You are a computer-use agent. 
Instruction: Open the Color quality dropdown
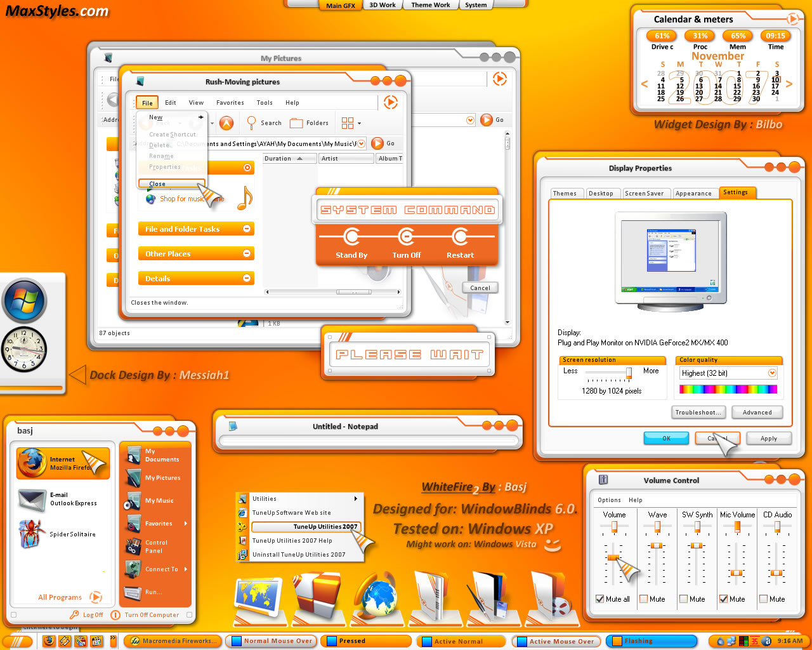(x=772, y=373)
